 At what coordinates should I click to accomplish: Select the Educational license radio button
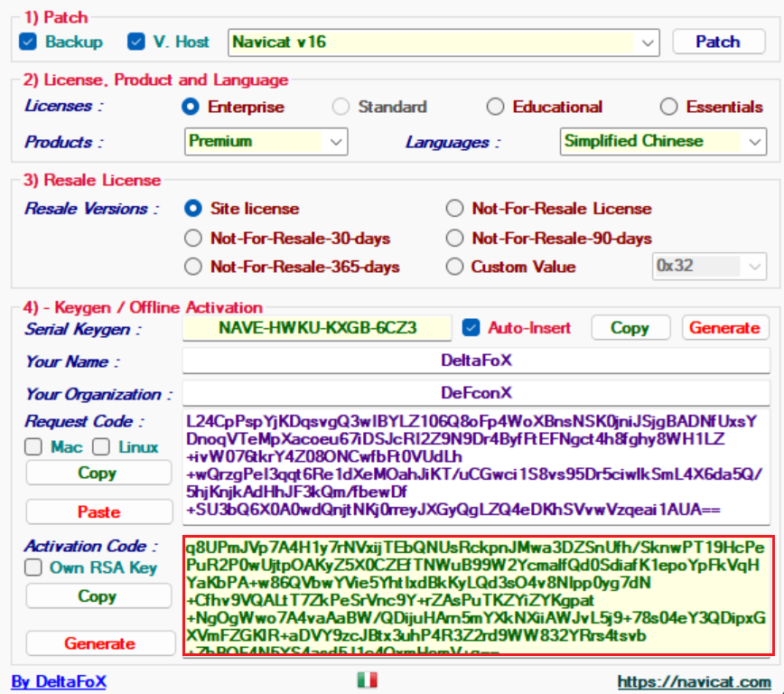pos(495,107)
